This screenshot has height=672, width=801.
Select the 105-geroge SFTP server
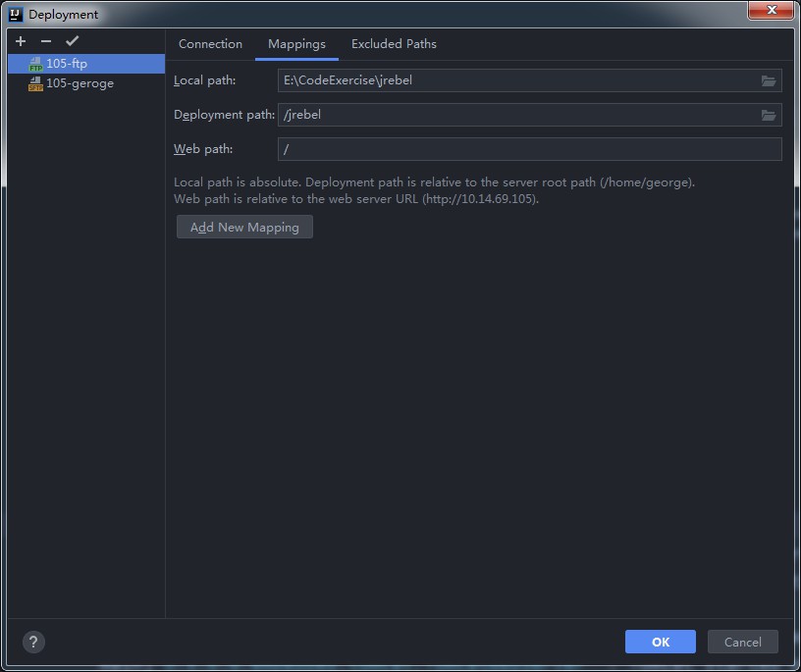[79, 83]
